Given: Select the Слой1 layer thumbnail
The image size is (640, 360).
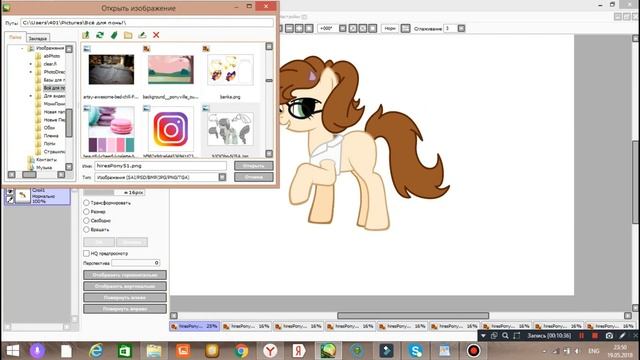Looking at the screenshot, I should pos(23,196).
